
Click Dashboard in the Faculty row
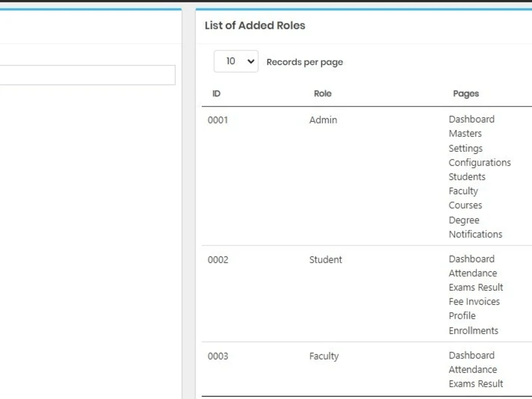click(471, 355)
